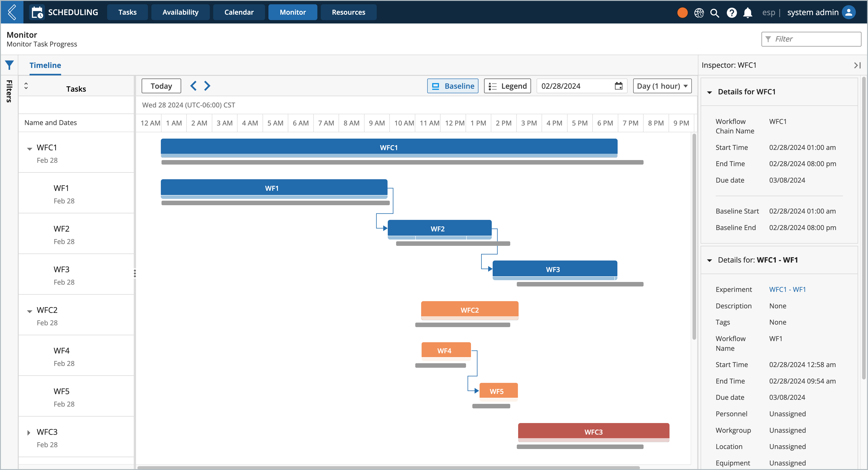Select the WF4 row in task list
Screen dimensions: 868x470
click(76, 356)
